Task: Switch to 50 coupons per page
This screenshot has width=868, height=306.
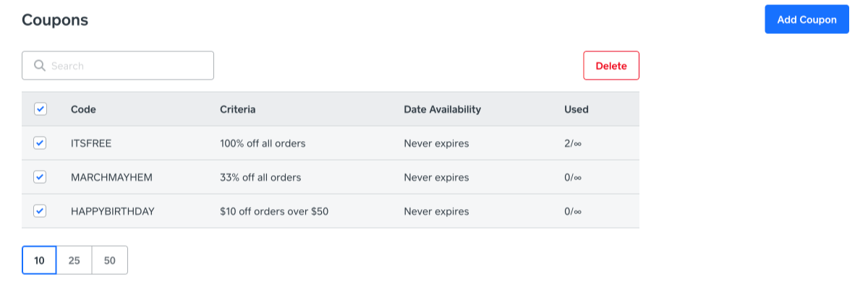Action: pos(110,260)
